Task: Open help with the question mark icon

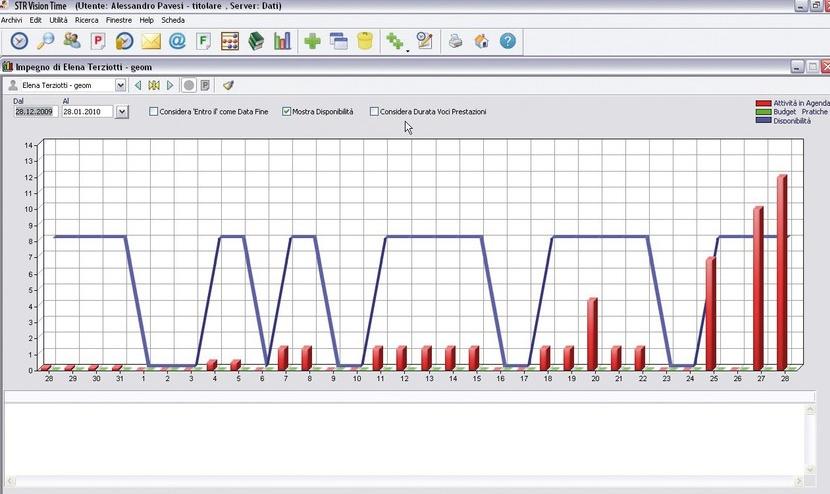Action: pos(508,41)
